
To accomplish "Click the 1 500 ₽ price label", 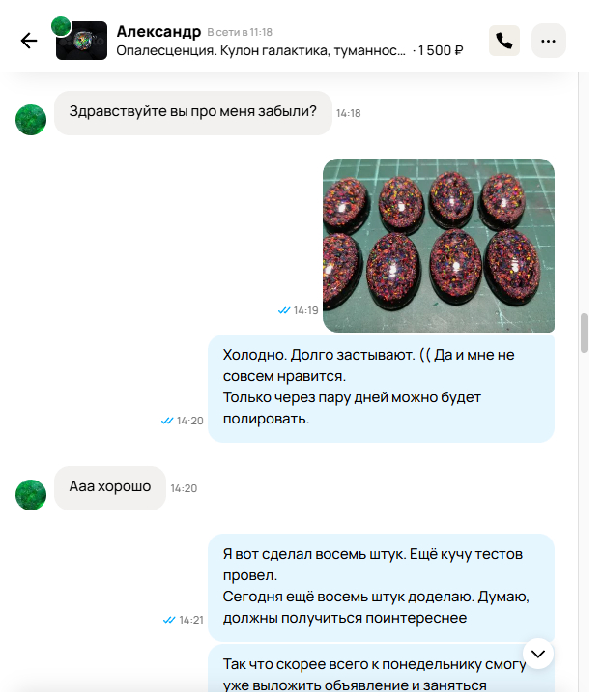I will 440,51.
